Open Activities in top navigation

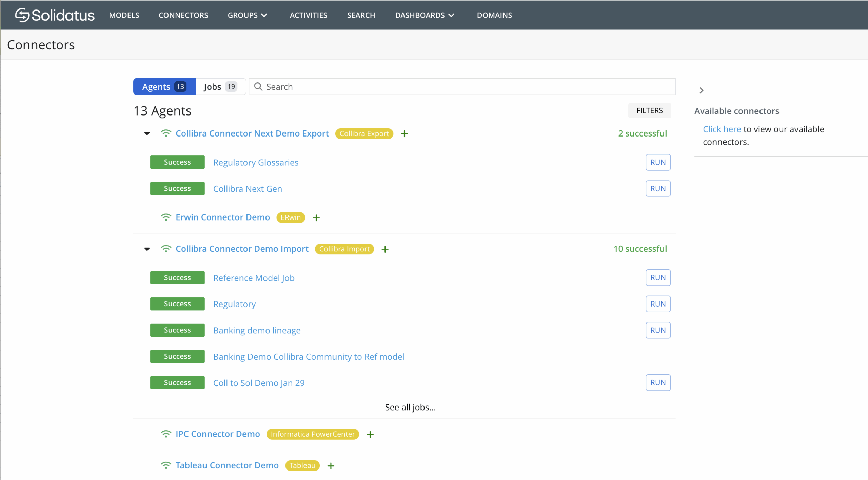309,15
